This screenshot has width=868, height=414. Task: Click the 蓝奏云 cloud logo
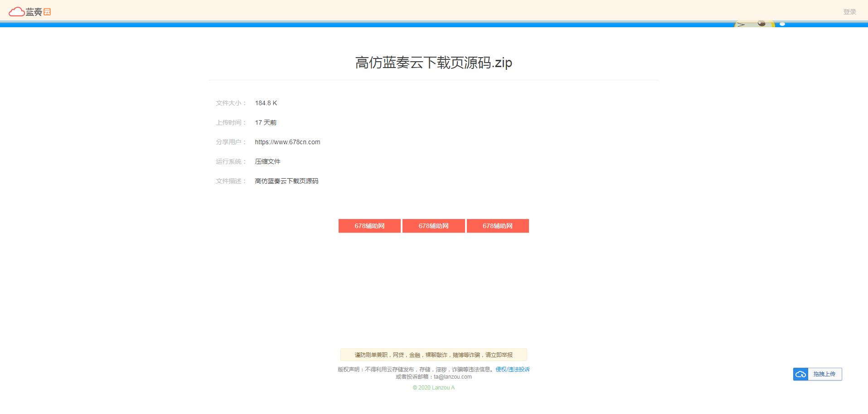pyautogui.click(x=30, y=12)
